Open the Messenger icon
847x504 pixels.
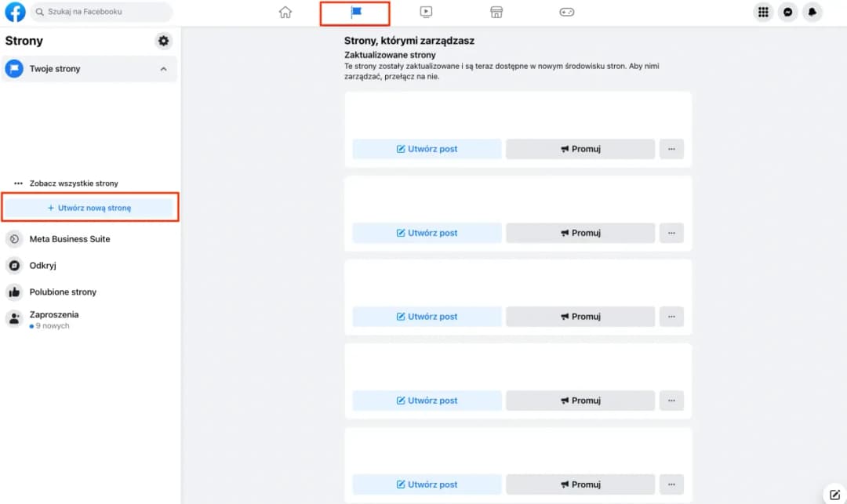[x=787, y=13]
